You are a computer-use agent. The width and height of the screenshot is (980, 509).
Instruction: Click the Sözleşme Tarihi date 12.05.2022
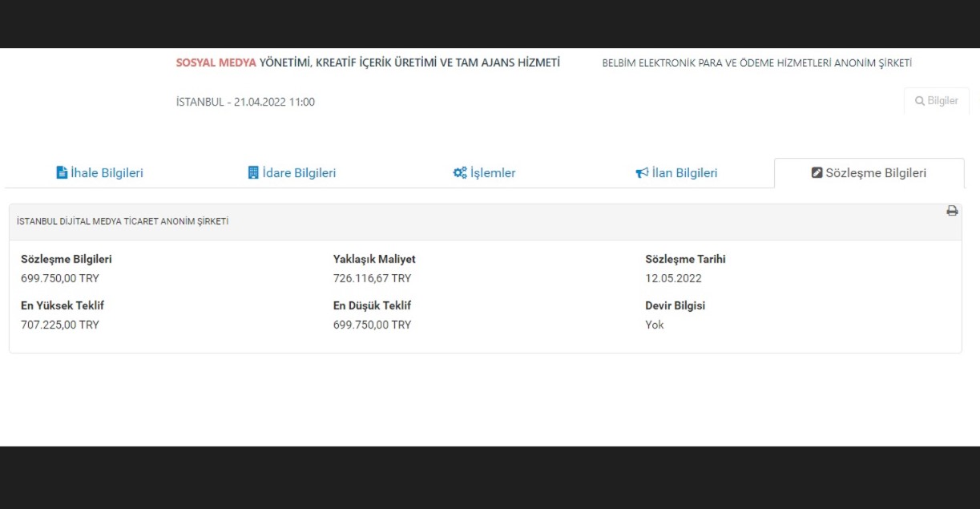tap(673, 279)
